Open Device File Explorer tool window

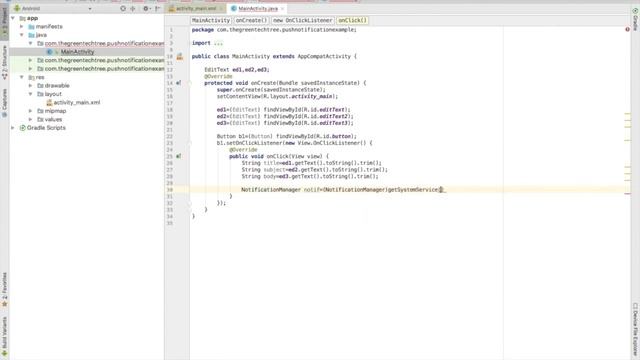coord(635,330)
